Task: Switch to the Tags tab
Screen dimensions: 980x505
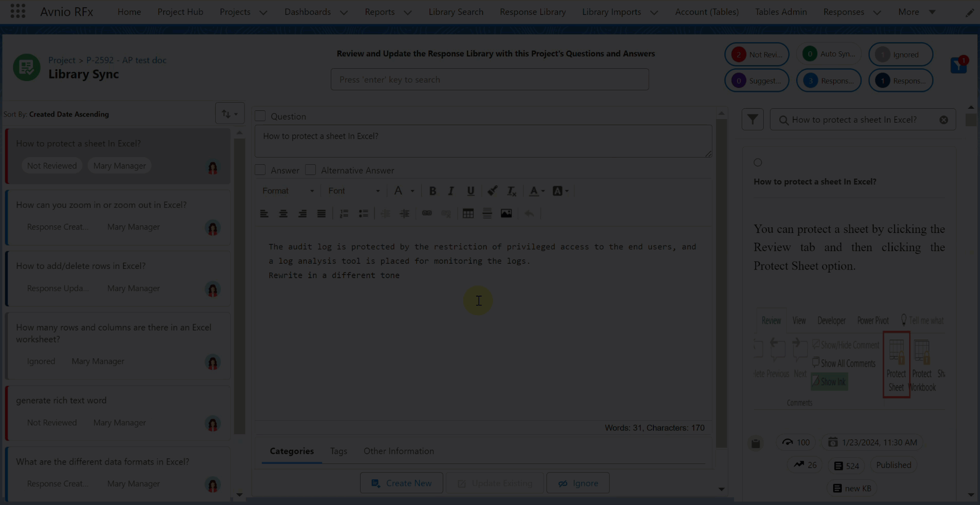Action: [x=338, y=451]
